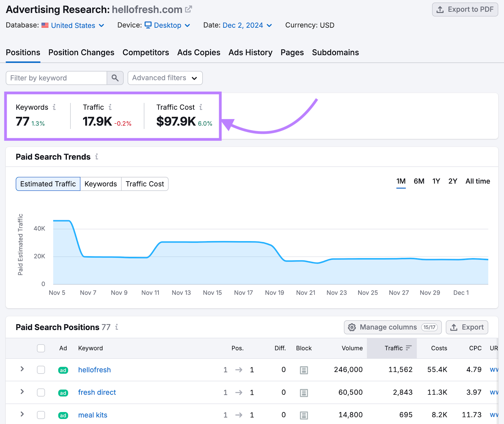Set chart range to 1Y
Screen dimensions: 504x424
(x=436, y=181)
